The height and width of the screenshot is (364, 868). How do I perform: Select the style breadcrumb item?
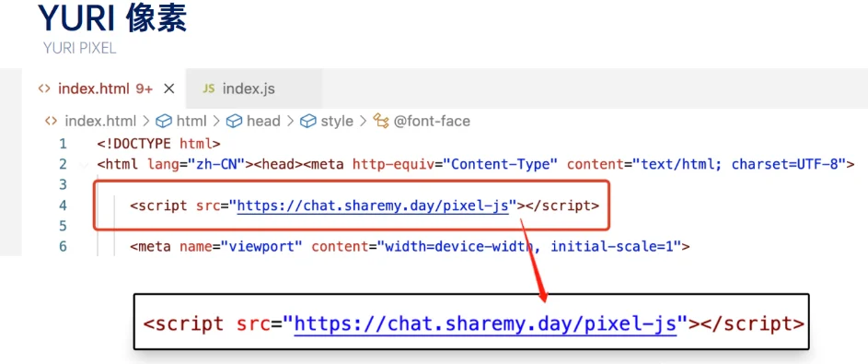pos(337,121)
